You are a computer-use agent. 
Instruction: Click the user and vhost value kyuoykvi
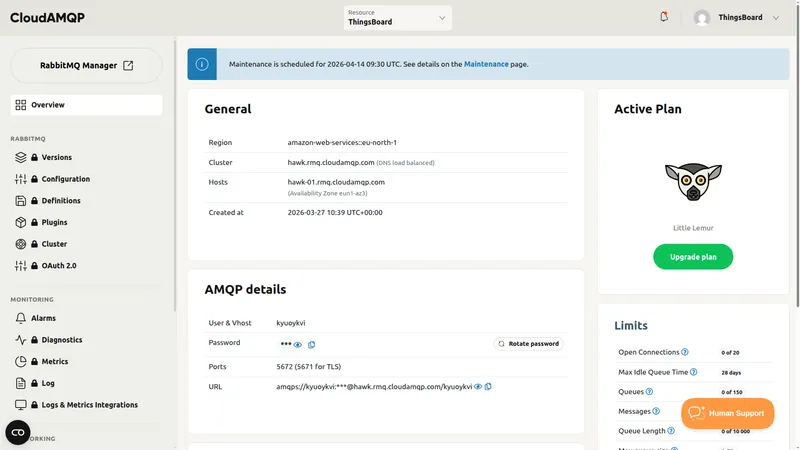click(291, 323)
